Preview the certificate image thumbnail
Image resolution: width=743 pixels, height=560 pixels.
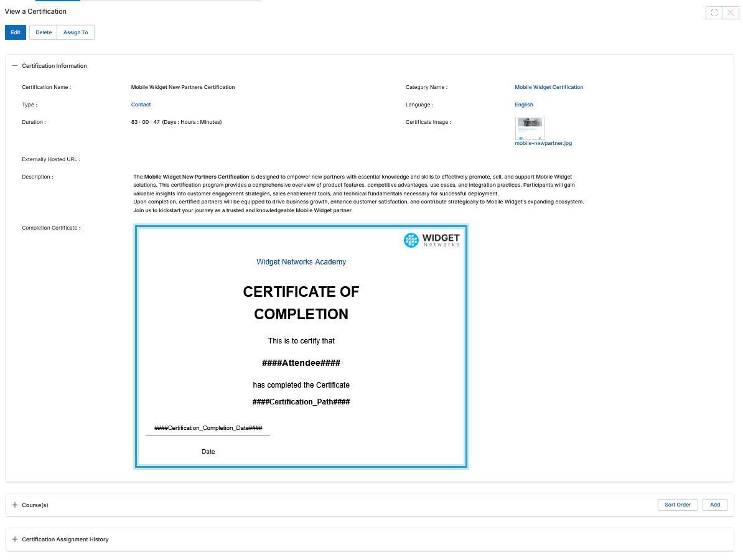530,128
